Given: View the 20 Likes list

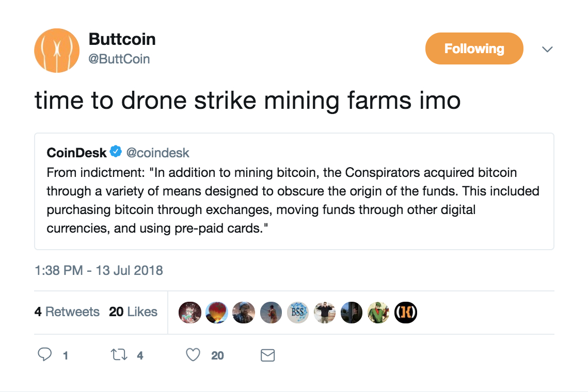Looking at the screenshot, I should click(133, 312).
